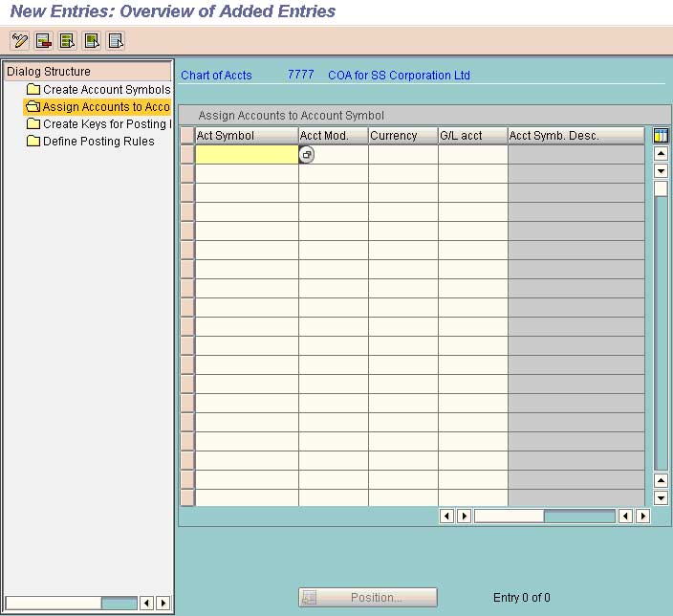Click the text COA for SS Corporation Ltd
The height and width of the screenshot is (616, 673).
pyautogui.click(x=399, y=76)
